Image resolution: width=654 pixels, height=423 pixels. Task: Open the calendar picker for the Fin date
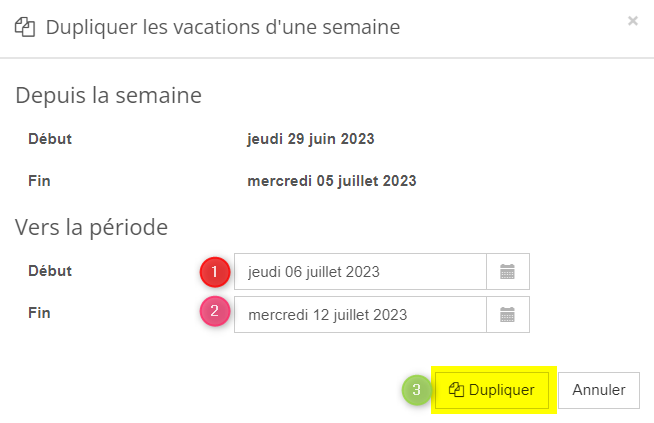[508, 314]
